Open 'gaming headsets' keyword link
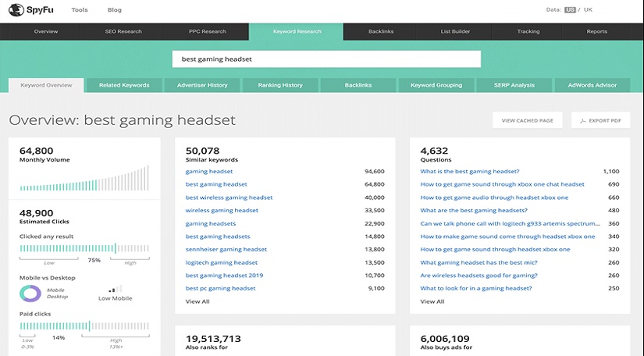Viewport: 644px width, 356px height. point(211,224)
